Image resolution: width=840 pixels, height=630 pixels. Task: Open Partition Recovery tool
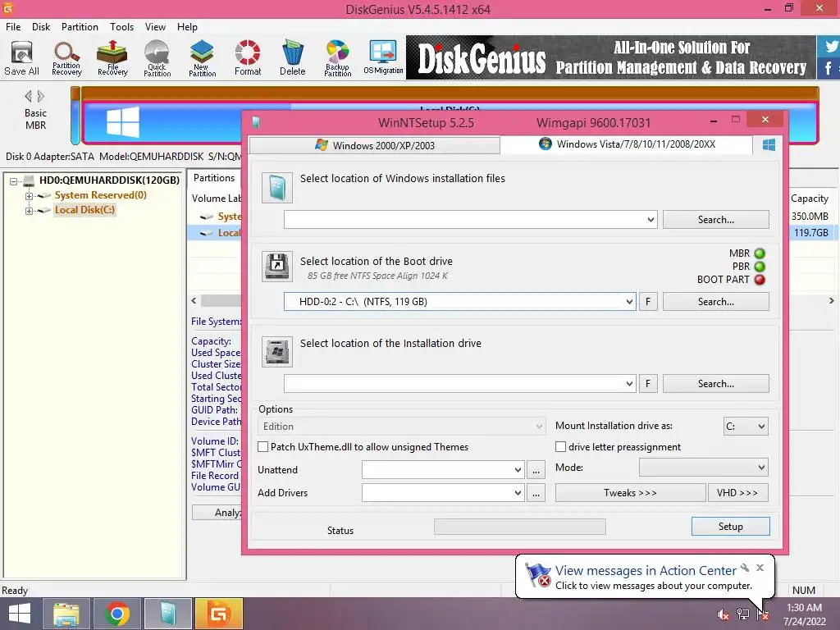66,58
